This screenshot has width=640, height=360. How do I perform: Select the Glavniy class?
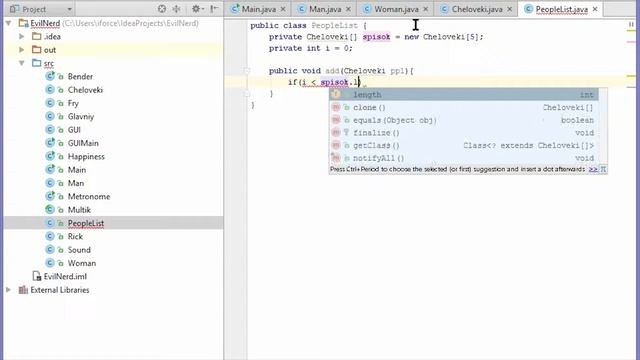point(81,116)
